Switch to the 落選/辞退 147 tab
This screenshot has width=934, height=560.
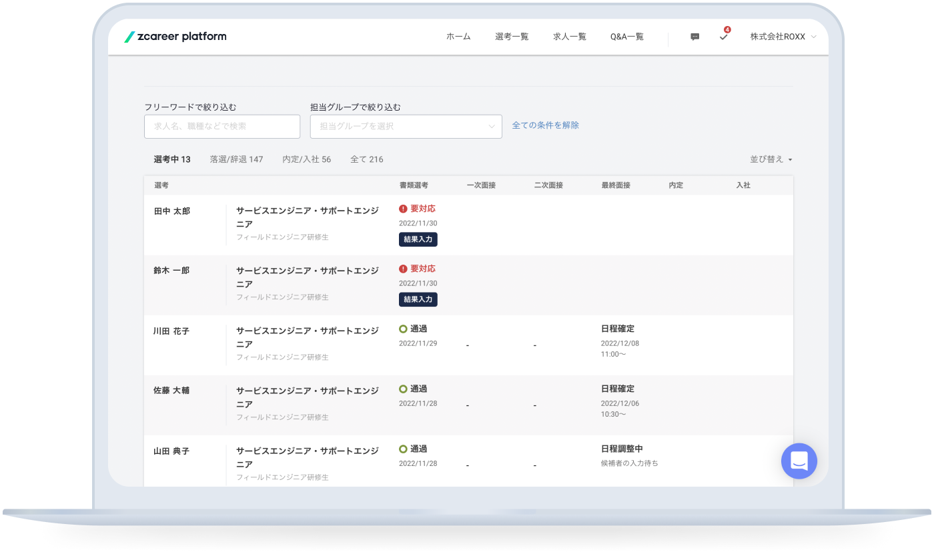click(x=236, y=160)
